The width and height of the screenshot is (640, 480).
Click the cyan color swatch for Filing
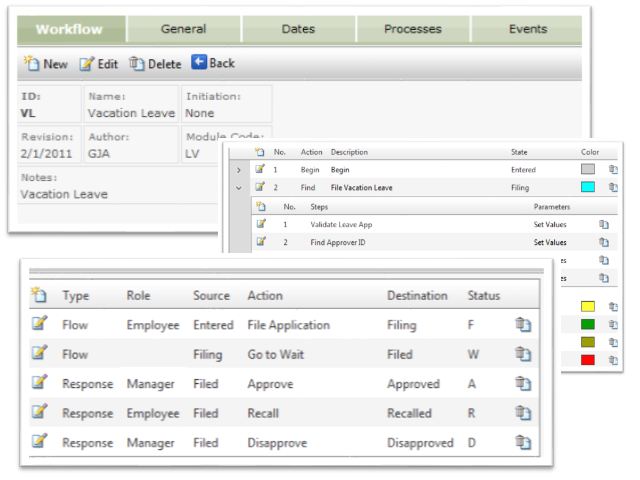tap(588, 187)
